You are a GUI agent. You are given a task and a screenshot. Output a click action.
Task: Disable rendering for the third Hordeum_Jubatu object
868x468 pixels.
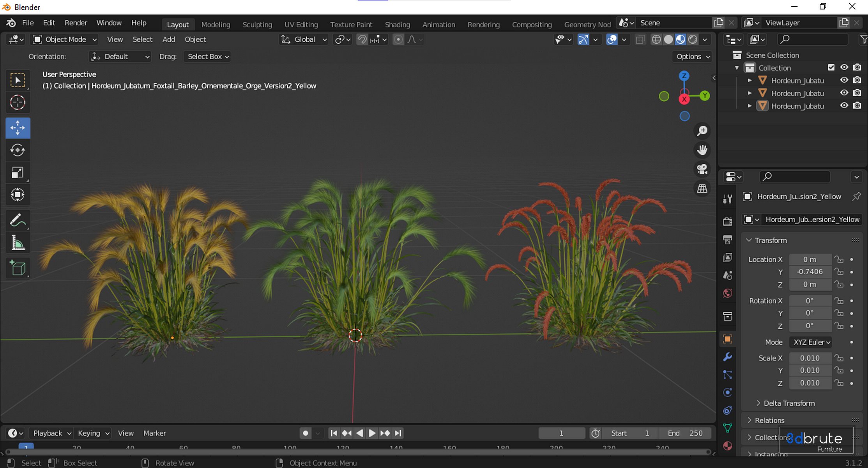point(857,106)
